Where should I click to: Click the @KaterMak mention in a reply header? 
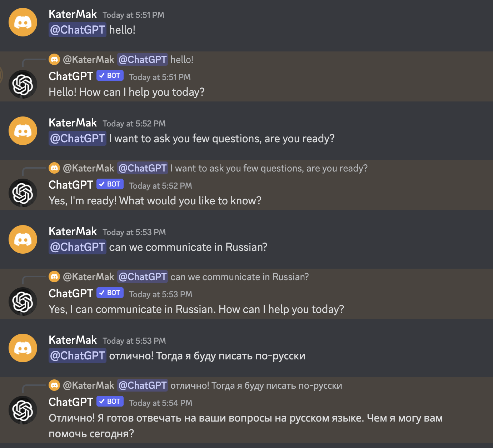pos(89,59)
